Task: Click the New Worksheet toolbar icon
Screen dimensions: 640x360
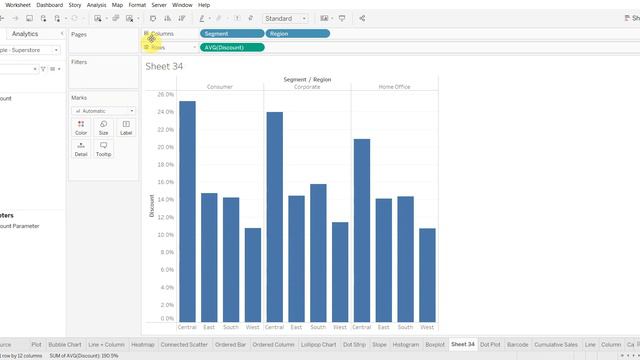Action: [x=98, y=18]
